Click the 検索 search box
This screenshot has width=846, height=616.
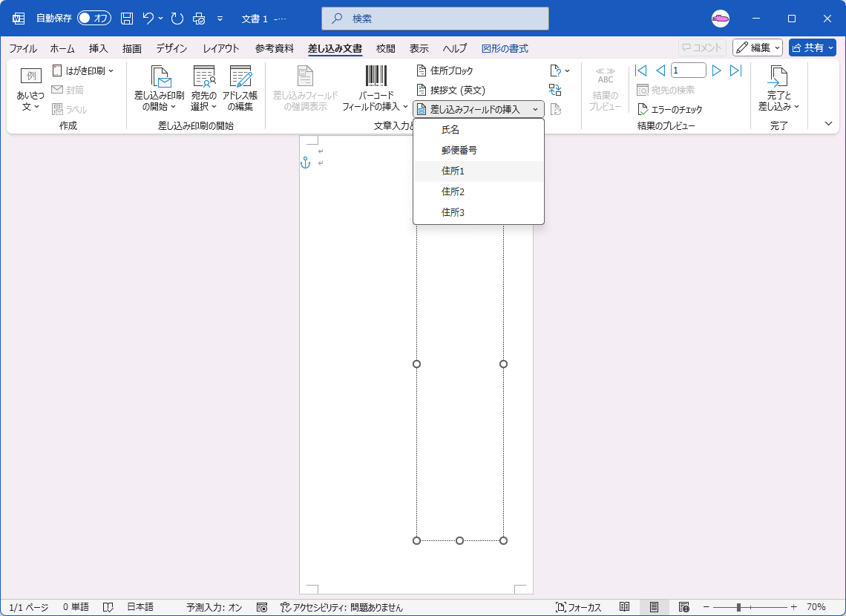point(436,19)
